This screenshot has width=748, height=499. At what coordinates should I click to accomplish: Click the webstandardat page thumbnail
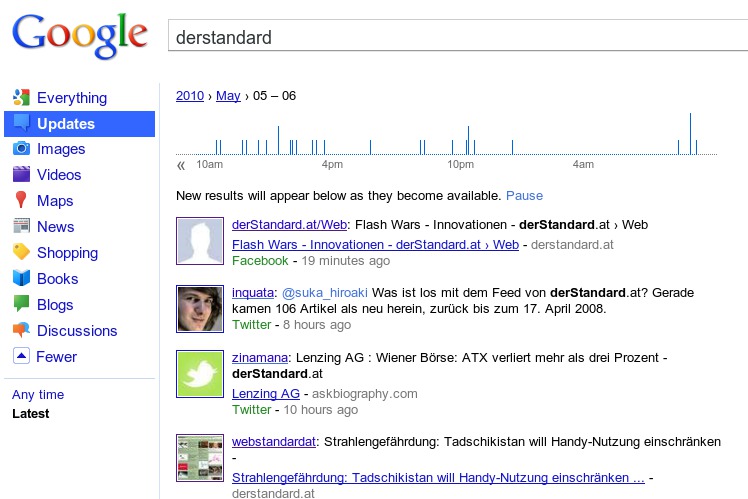(200, 457)
